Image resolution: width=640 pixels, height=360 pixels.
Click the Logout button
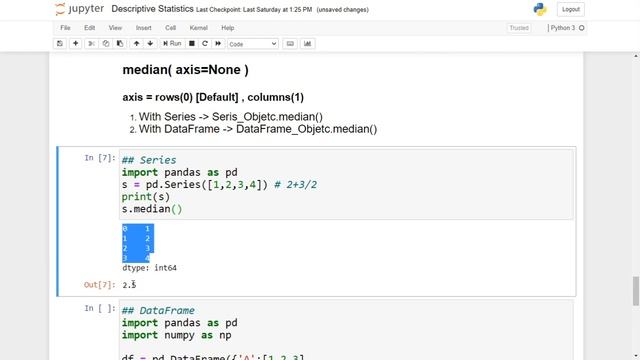(x=571, y=9)
